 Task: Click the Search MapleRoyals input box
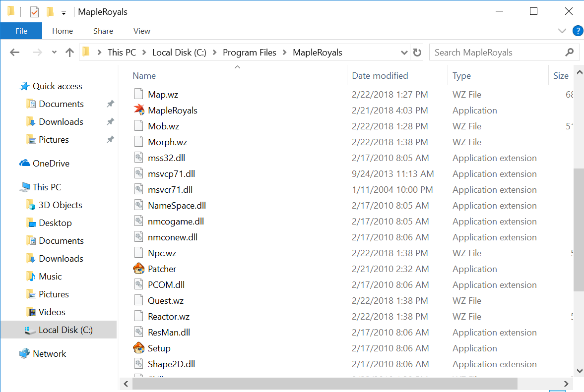click(496, 53)
